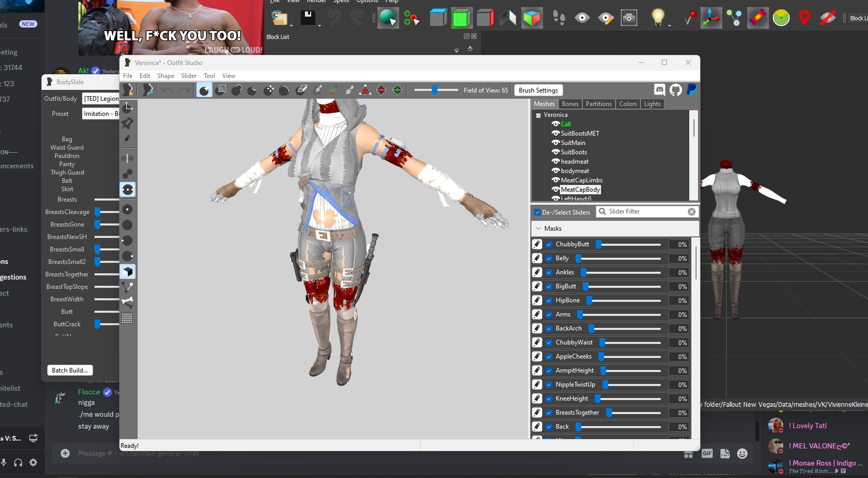Image resolution: width=868 pixels, height=478 pixels.
Task: Toggle visibility of SuitBootsMET mesh
Action: point(555,134)
